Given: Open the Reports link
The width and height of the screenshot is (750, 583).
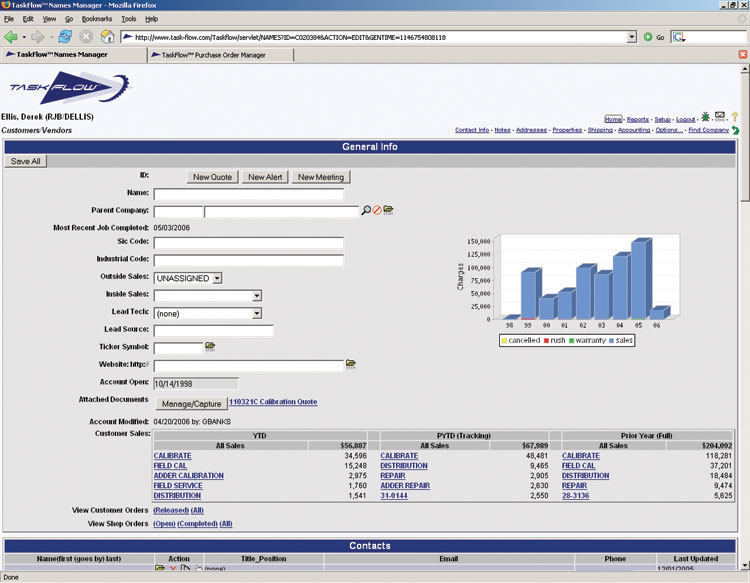Looking at the screenshot, I should pos(638,119).
